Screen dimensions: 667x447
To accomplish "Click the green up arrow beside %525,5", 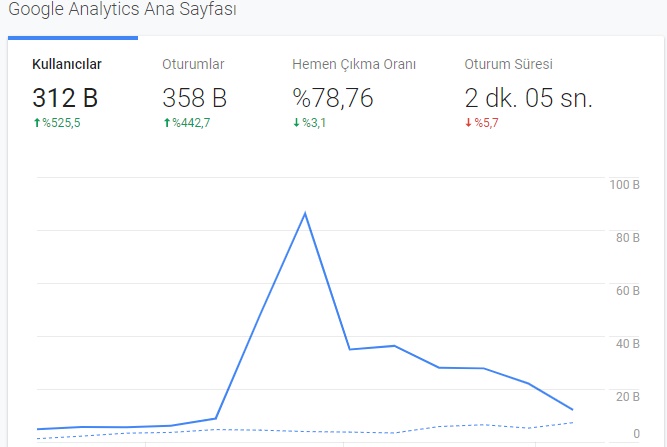I will coord(37,122).
